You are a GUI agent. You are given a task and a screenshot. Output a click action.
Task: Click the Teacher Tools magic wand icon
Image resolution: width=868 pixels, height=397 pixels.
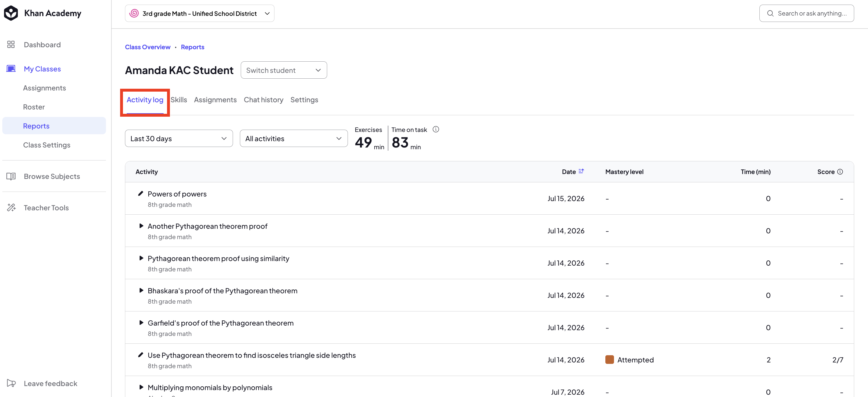pyautogui.click(x=11, y=208)
